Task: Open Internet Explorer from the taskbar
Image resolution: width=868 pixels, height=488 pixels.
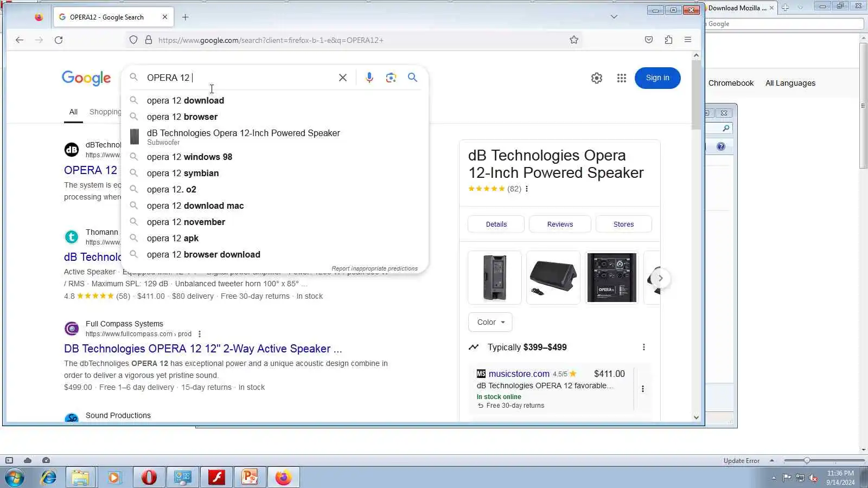Action: point(49,477)
